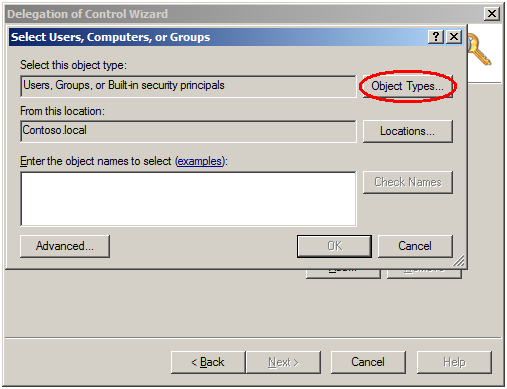Click the Next > wizard button
Screen dimensions: 507x389
(283, 362)
